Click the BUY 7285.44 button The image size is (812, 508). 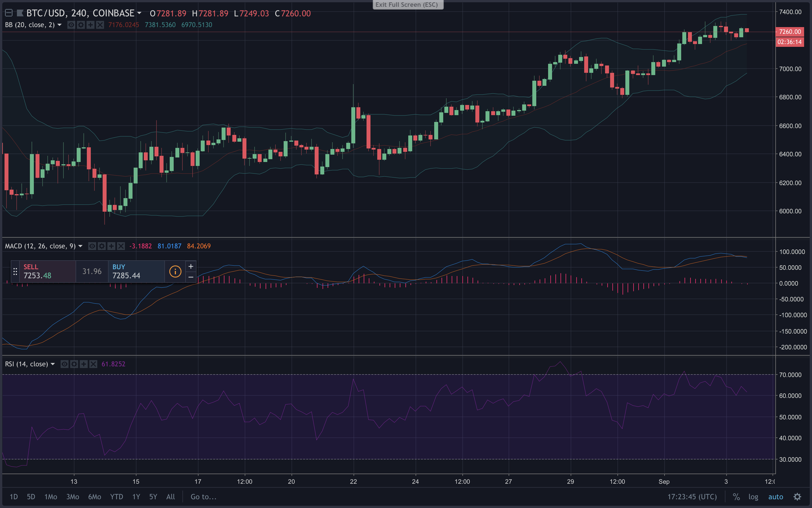[x=136, y=271]
